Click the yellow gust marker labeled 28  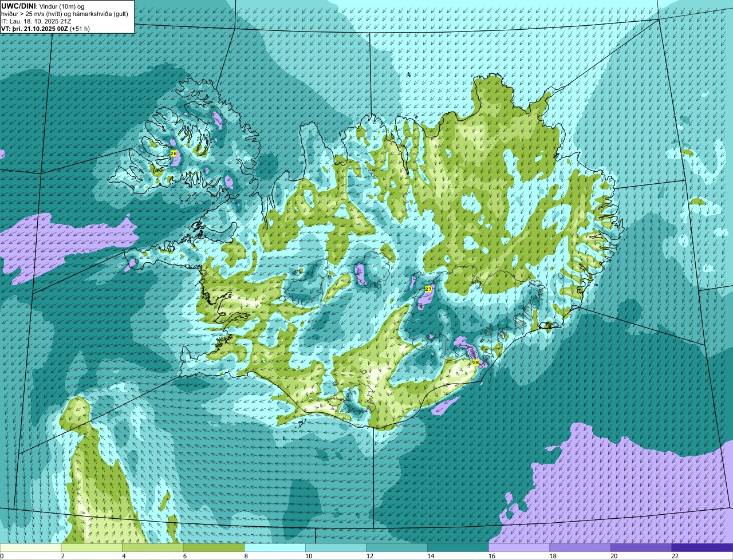coord(475,362)
